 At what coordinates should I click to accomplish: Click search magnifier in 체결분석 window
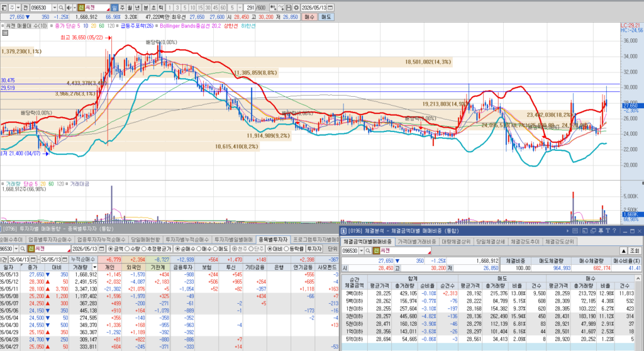[368, 251]
